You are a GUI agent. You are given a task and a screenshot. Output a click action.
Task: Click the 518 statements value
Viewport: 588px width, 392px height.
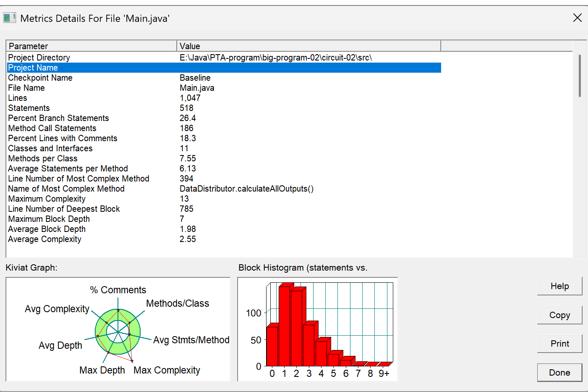click(186, 108)
